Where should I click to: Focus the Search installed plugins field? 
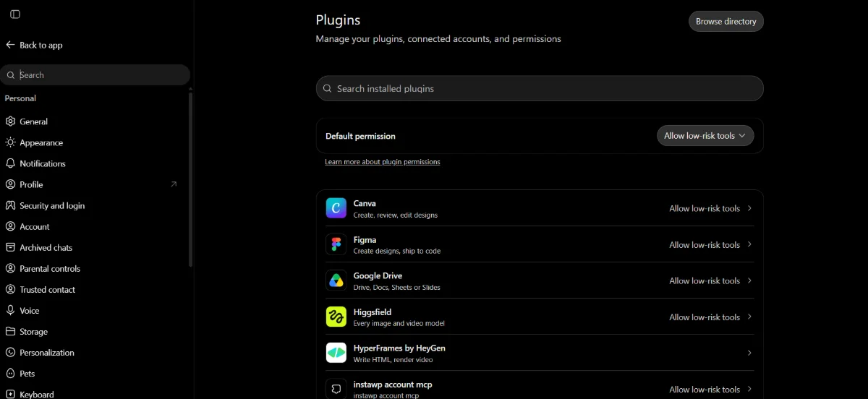tap(540, 88)
